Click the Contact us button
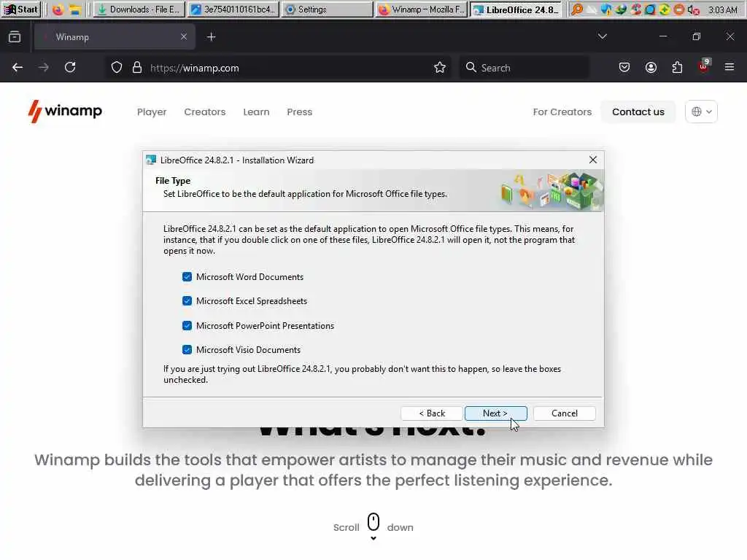The width and height of the screenshot is (747, 560). 638,112
